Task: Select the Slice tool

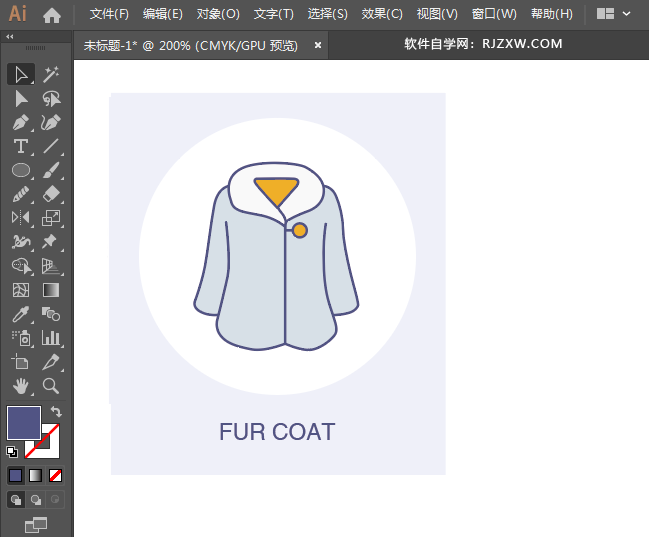Action: click(51, 362)
